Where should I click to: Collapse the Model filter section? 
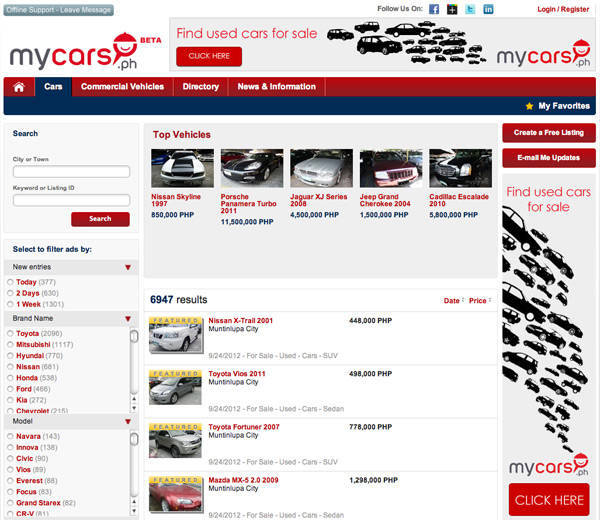128,422
